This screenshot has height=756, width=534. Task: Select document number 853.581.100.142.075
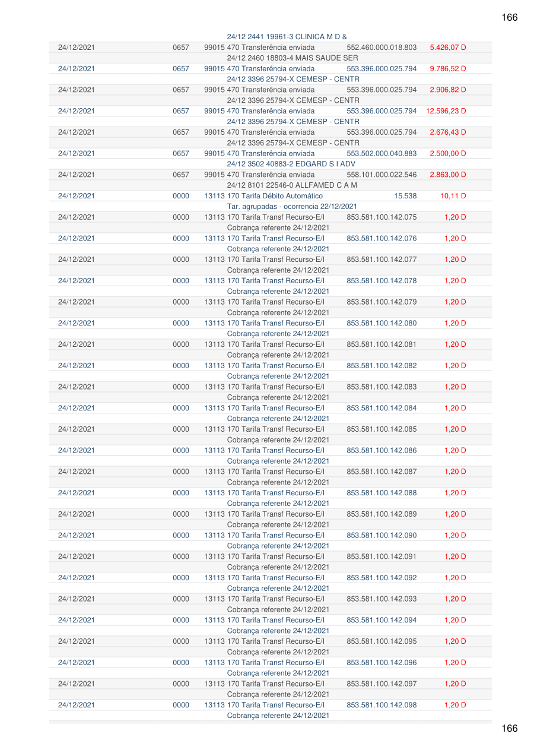(x=382, y=217)
